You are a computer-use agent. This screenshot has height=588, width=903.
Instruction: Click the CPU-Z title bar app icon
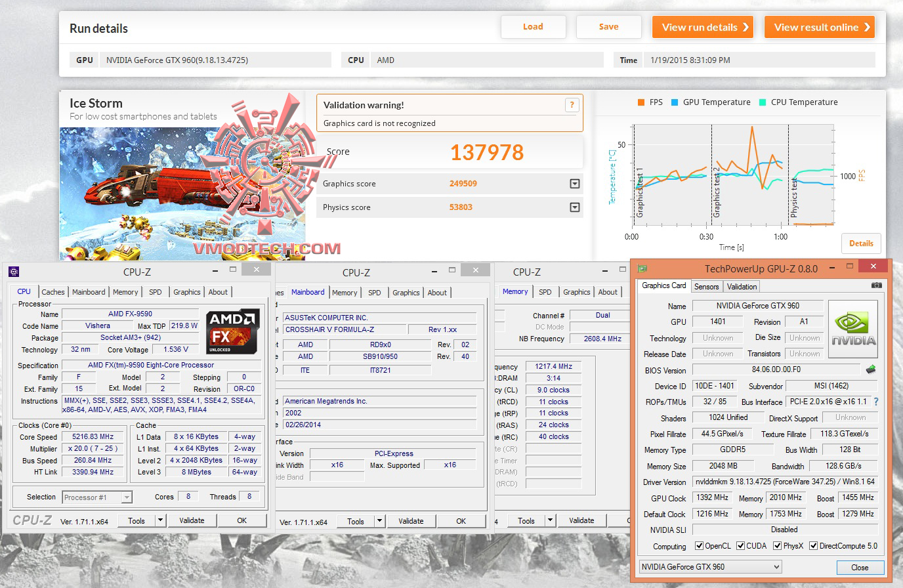point(14,271)
